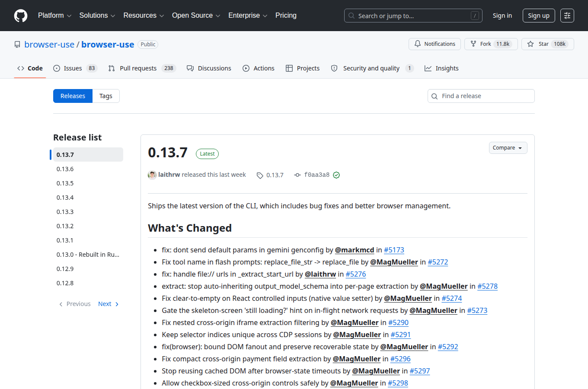Select release 0.13.2 in release list
Viewport: 588px width, 389px height.
[x=88, y=226]
